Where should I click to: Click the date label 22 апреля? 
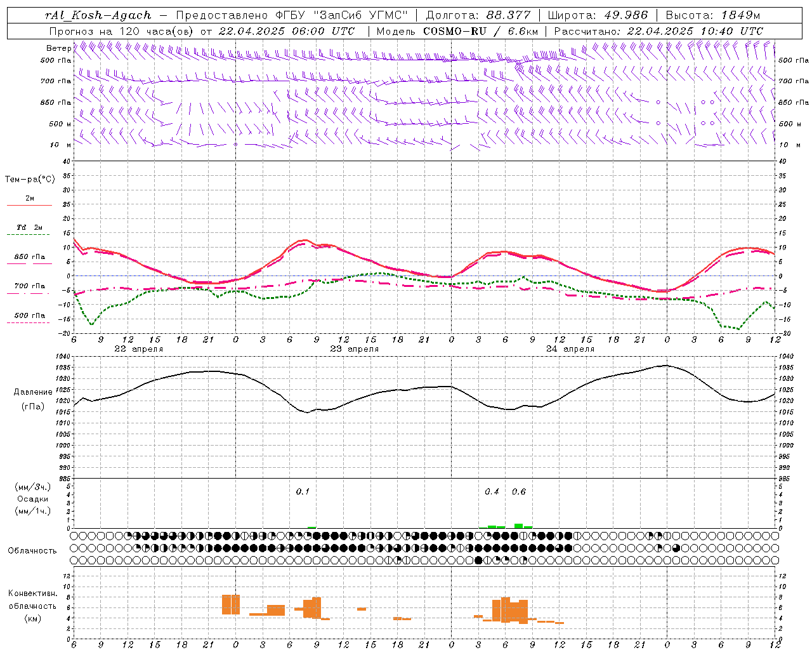pos(138,349)
